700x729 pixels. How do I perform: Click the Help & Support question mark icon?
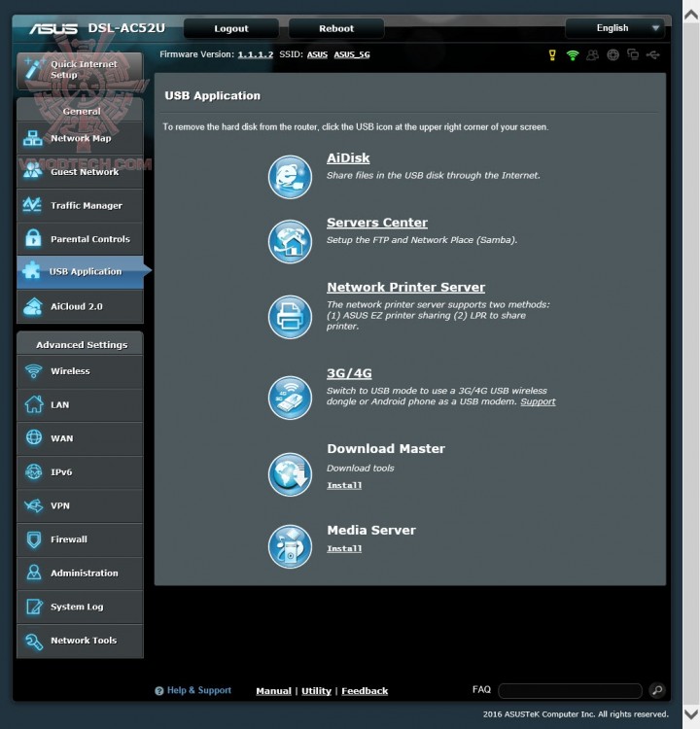pos(159,691)
